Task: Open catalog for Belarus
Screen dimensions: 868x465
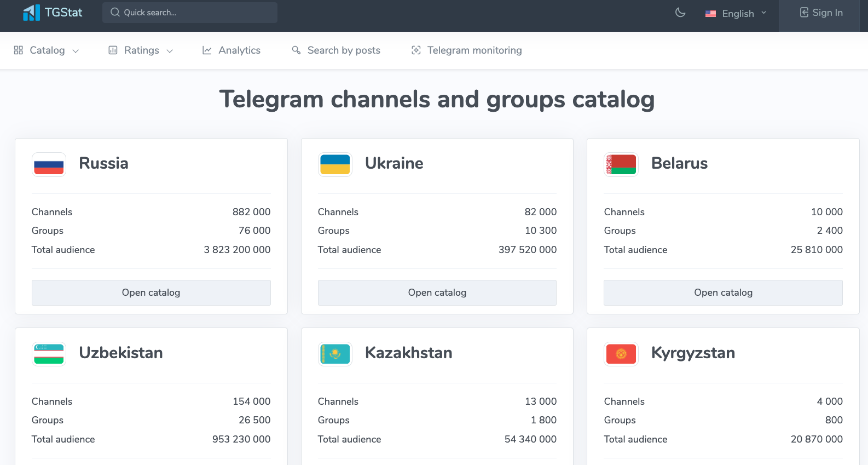Action: tap(723, 292)
